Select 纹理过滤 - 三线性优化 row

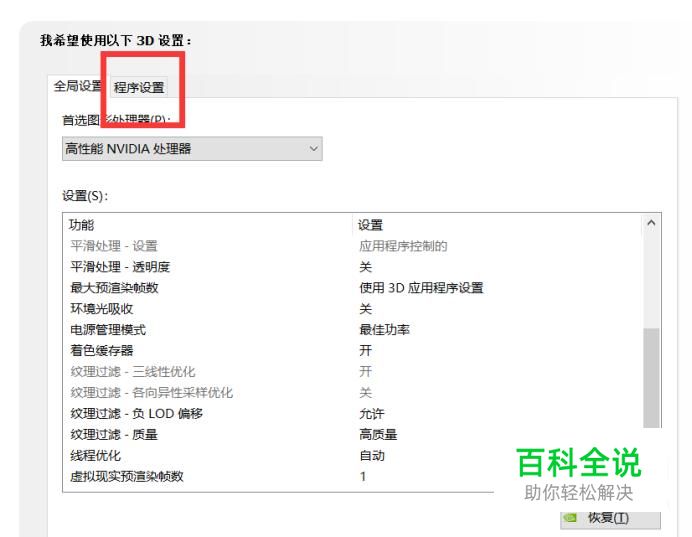pos(353,372)
